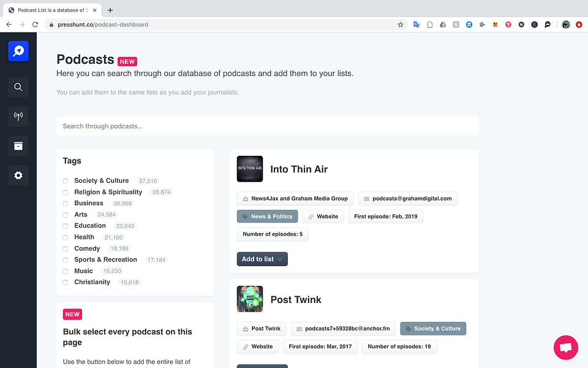Image resolution: width=588 pixels, height=368 pixels.
Task: Open settings via the sidebar gear icon
Action: point(18,175)
